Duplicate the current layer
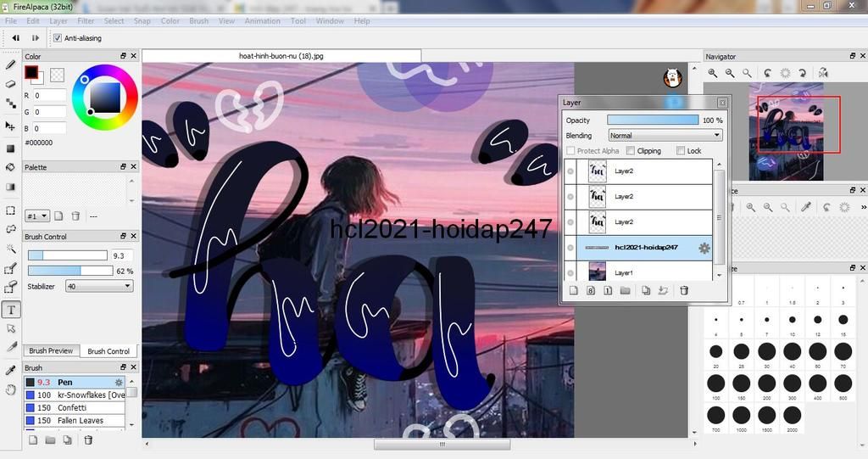This screenshot has height=459, width=868. click(645, 290)
